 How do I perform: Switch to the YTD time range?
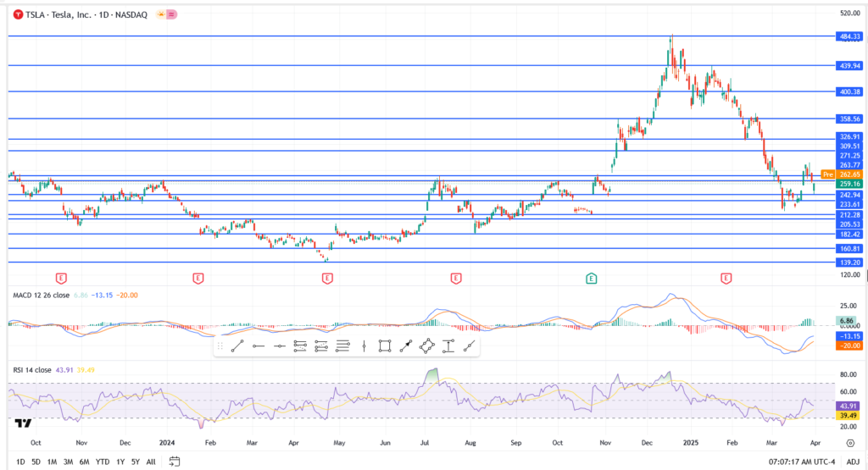coord(103,462)
